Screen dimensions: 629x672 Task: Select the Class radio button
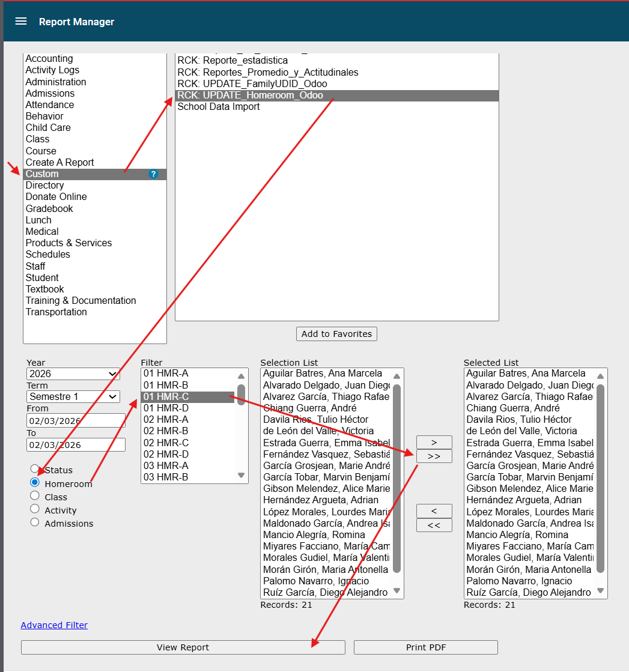click(35, 496)
